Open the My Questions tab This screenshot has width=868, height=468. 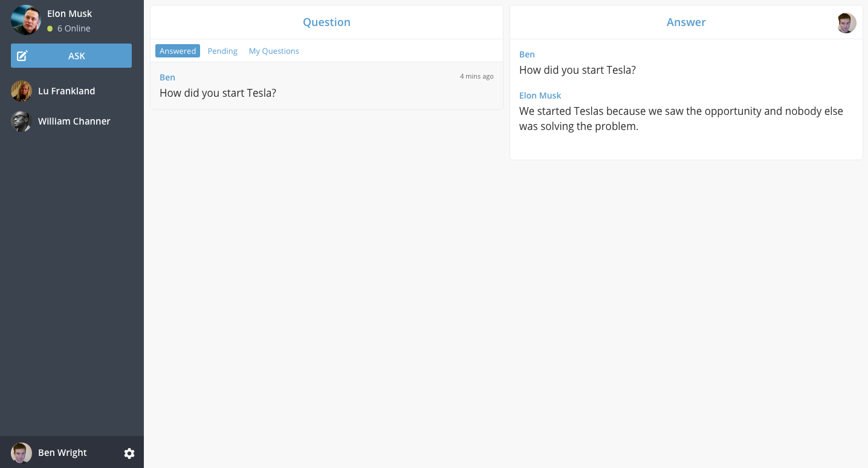[x=274, y=51]
